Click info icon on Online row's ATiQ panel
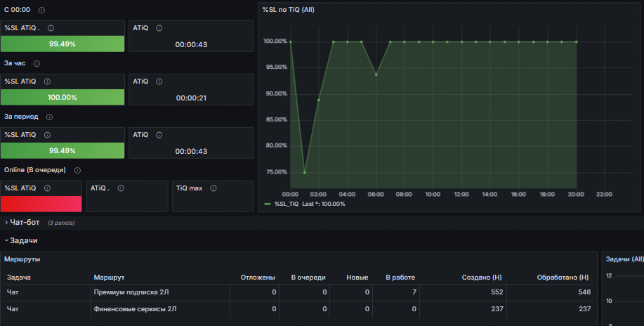Image resolution: width=644 pixels, height=326 pixels. pyautogui.click(x=120, y=188)
